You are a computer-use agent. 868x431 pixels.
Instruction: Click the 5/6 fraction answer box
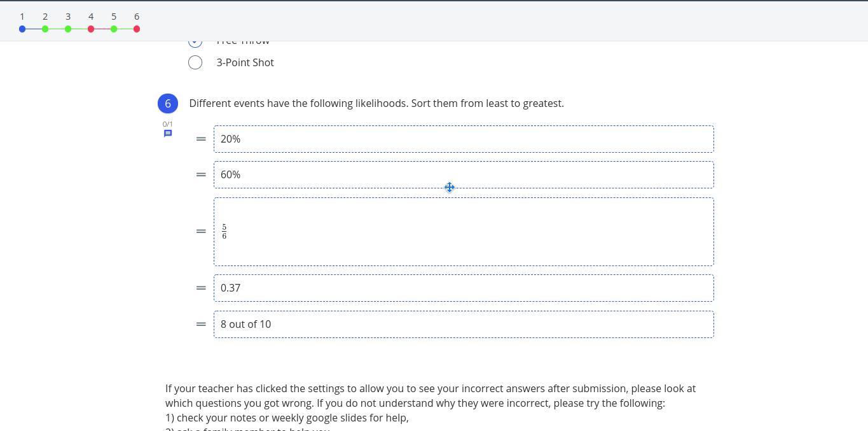click(464, 232)
